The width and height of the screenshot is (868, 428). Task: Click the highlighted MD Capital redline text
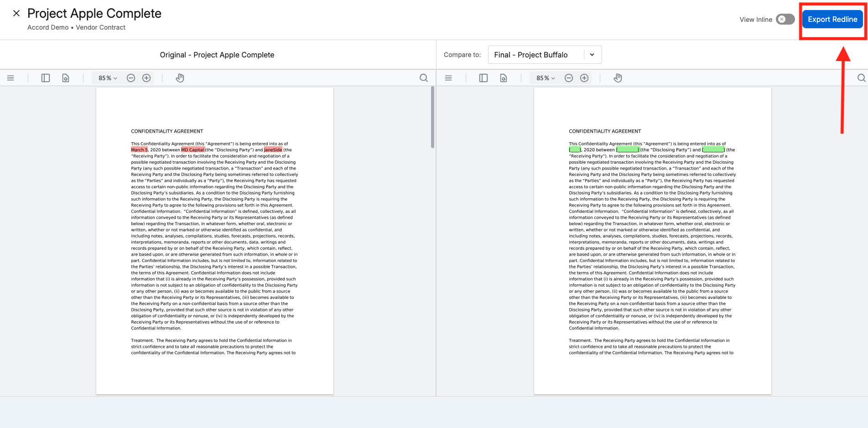point(192,150)
